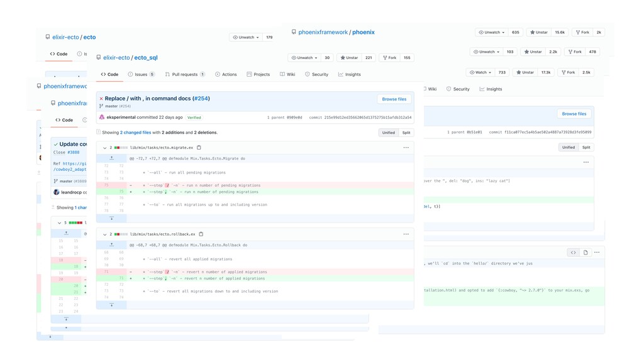Expand lines above in left phoenix diff
Image resolution: width=644 pixels, height=362 pixels.
(x=66, y=233)
